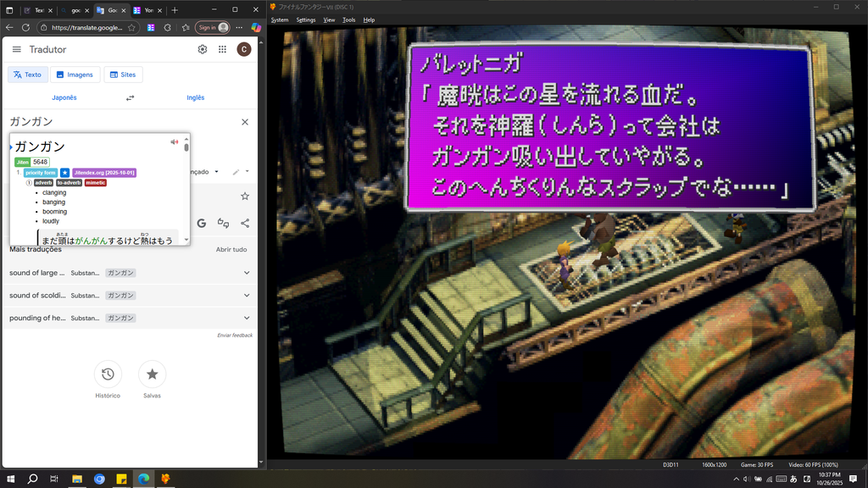Screen dimensions: 868x488
Task: Share the translation
Action: 245,223
